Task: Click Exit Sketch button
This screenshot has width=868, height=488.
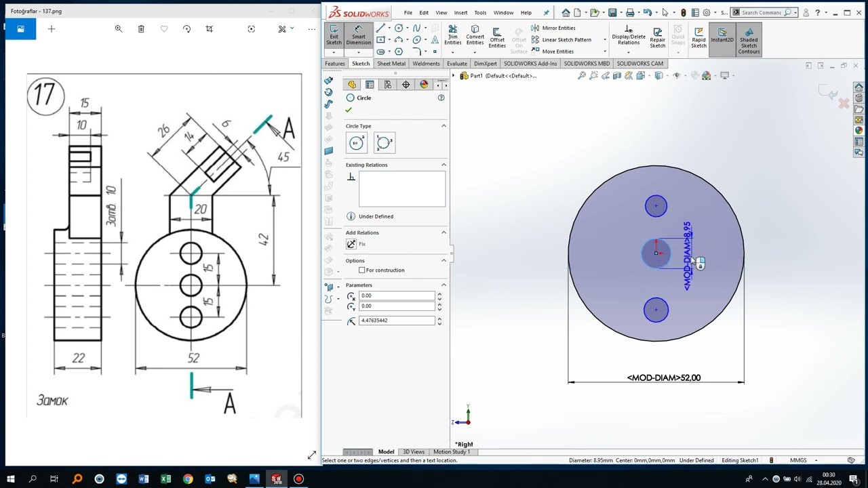Action: pos(334,36)
